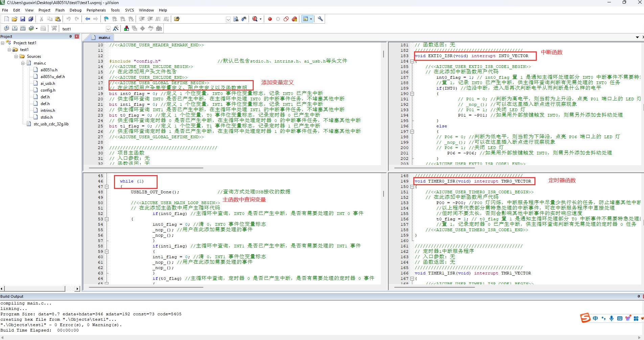Collapse the main.c tree node
644x340 pixels.
[23, 63]
